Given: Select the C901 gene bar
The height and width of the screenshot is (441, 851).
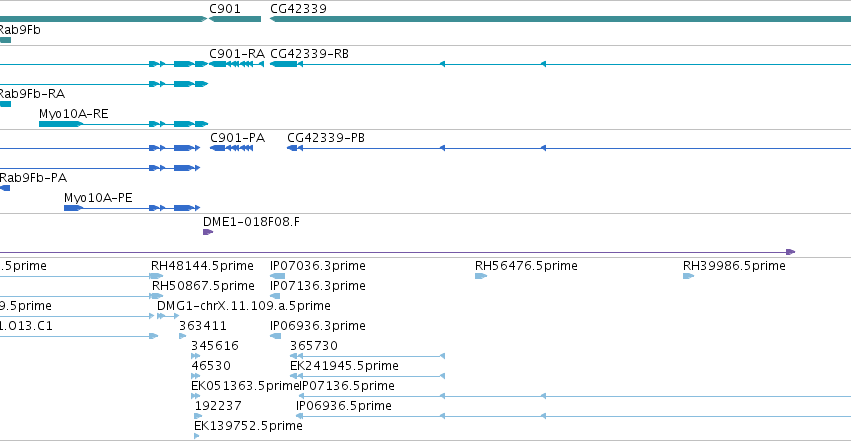Looking at the screenshot, I should click(235, 19).
